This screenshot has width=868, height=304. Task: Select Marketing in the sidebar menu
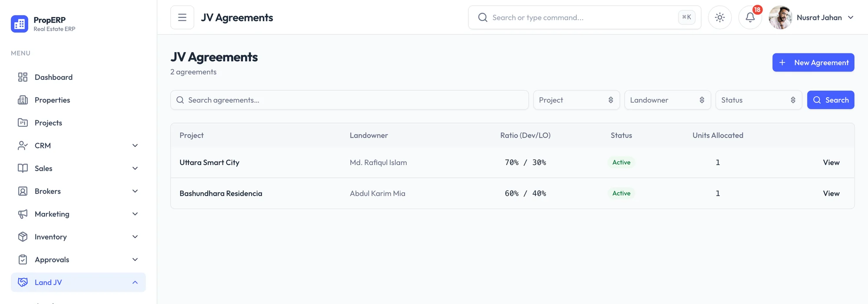click(78, 214)
